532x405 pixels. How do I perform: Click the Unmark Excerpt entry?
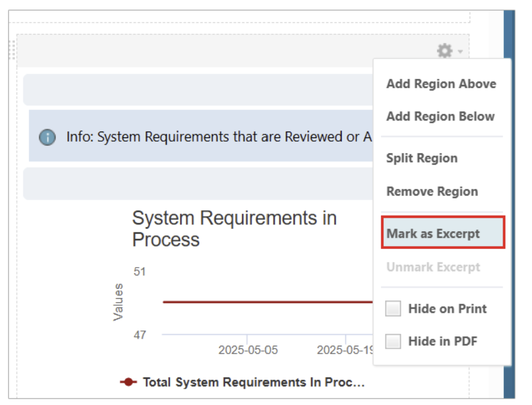coord(433,268)
